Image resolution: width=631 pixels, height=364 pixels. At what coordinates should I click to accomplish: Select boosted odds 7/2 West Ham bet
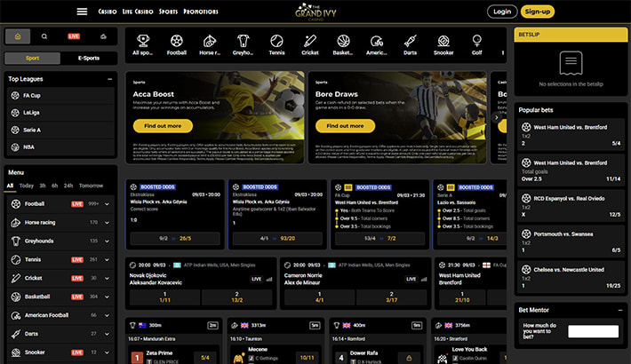[x=379, y=239]
